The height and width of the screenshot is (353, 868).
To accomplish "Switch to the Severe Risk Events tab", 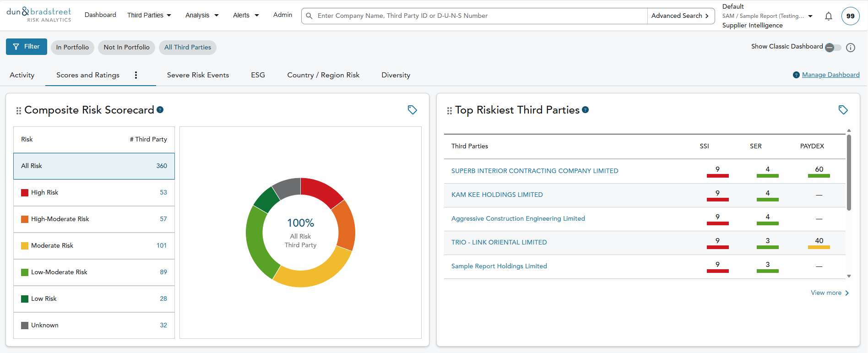I will pyautogui.click(x=198, y=75).
